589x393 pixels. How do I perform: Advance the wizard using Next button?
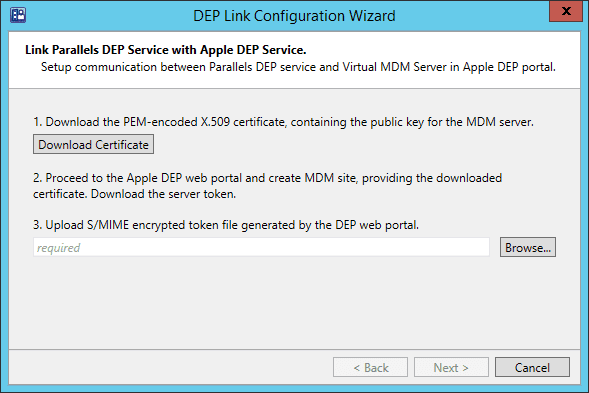coord(451,367)
